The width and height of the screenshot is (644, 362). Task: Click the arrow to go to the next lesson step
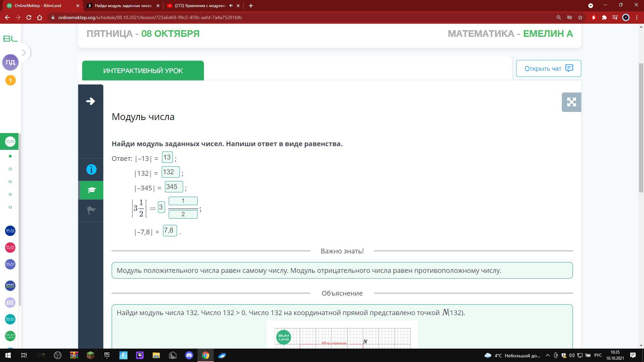(91, 101)
